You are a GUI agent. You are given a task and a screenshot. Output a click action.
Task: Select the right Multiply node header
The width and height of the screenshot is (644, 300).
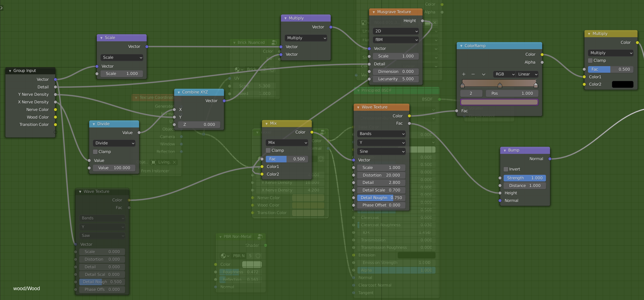click(611, 34)
